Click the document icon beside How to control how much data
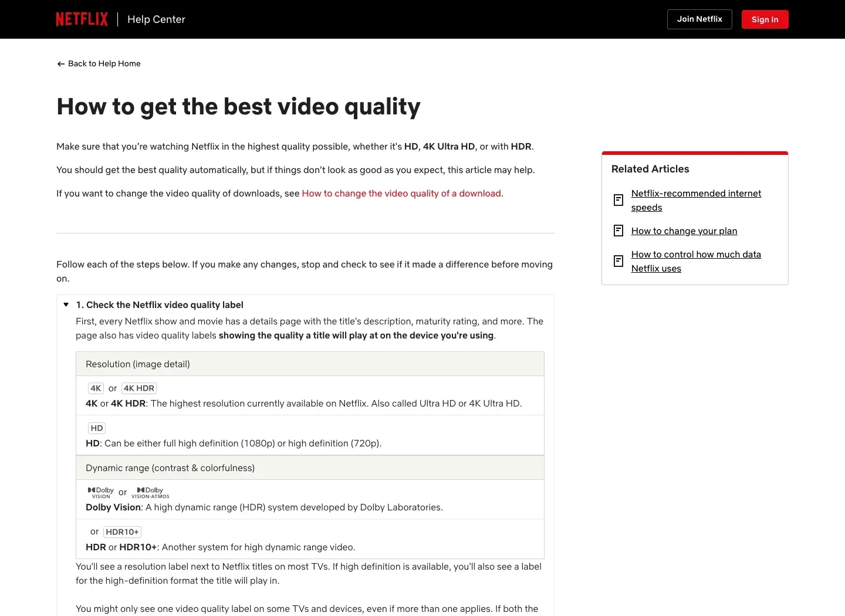Screen dimensions: 845x616 (x=618, y=261)
